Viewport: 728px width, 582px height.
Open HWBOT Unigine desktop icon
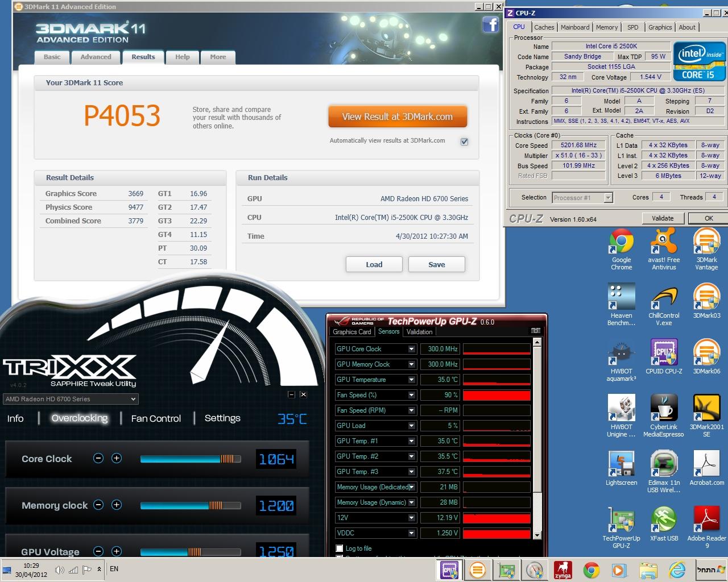(621, 417)
